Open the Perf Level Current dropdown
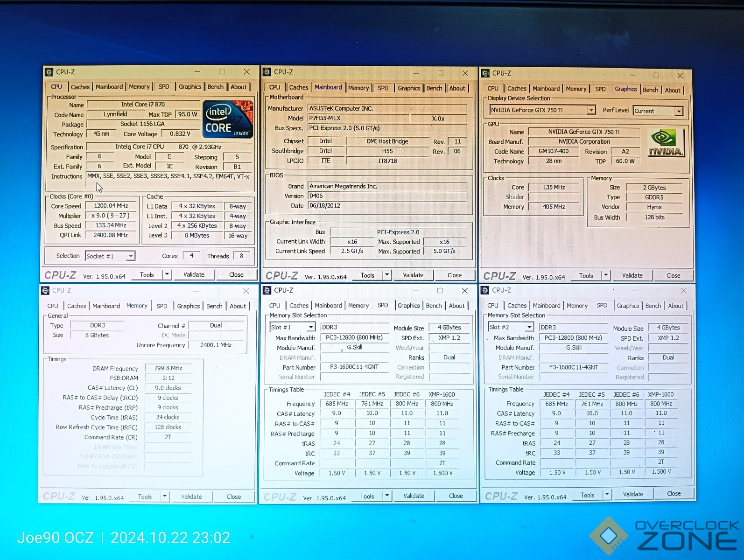744x560 pixels. (679, 111)
